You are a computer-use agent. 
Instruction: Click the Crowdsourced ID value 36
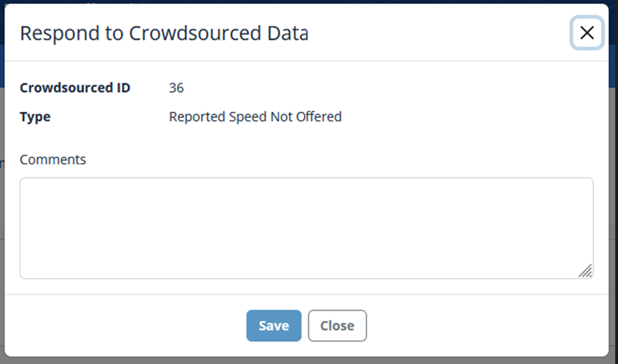point(176,88)
